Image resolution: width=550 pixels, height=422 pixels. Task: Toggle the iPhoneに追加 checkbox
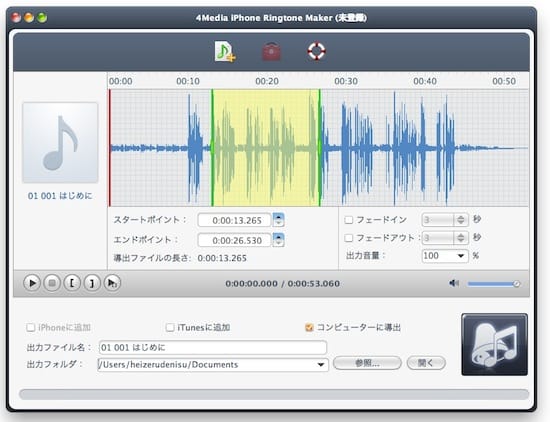[31, 327]
